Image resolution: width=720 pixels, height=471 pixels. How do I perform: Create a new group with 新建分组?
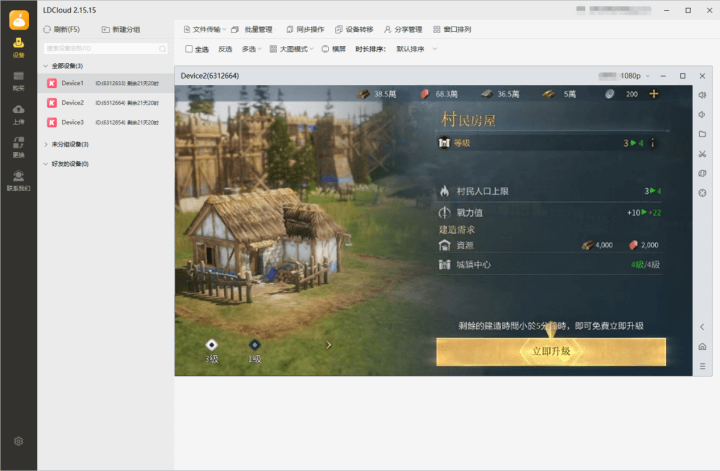pos(121,29)
